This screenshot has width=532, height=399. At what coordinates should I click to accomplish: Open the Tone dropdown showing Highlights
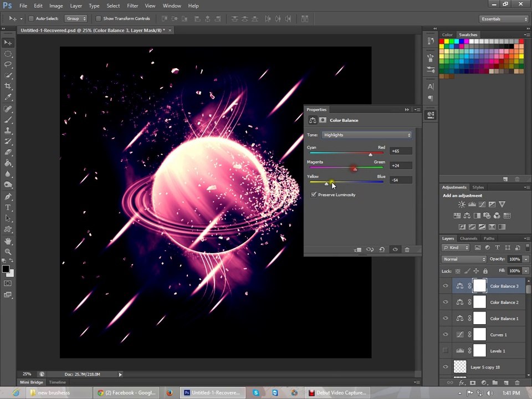tap(366, 135)
